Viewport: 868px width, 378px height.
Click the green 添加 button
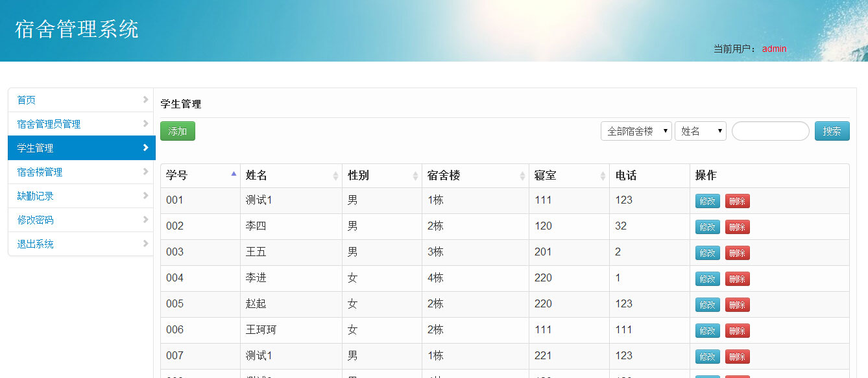coord(177,130)
